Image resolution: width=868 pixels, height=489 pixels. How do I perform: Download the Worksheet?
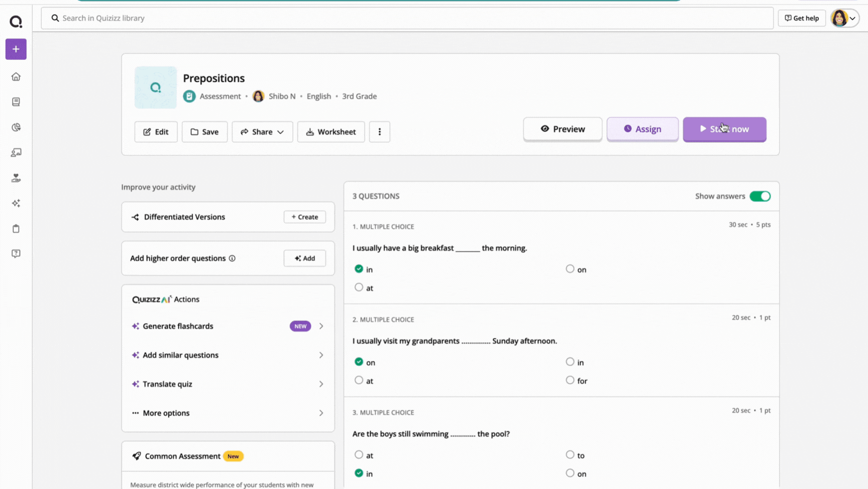[331, 132]
